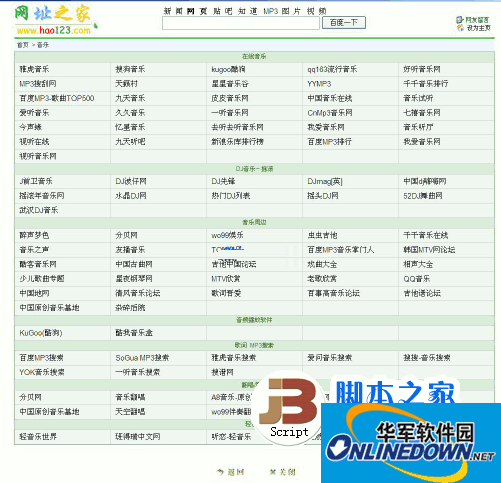Open the CnMp3音乐网 link
The image size is (501, 483).
coord(330,113)
